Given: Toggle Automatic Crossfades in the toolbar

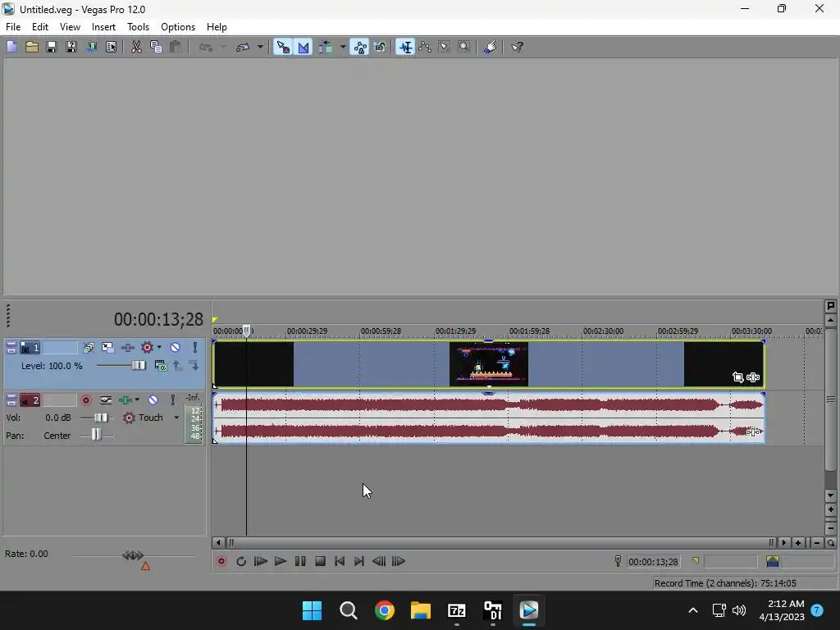Looking at the screenshot, I should click(x=304, y=47).
